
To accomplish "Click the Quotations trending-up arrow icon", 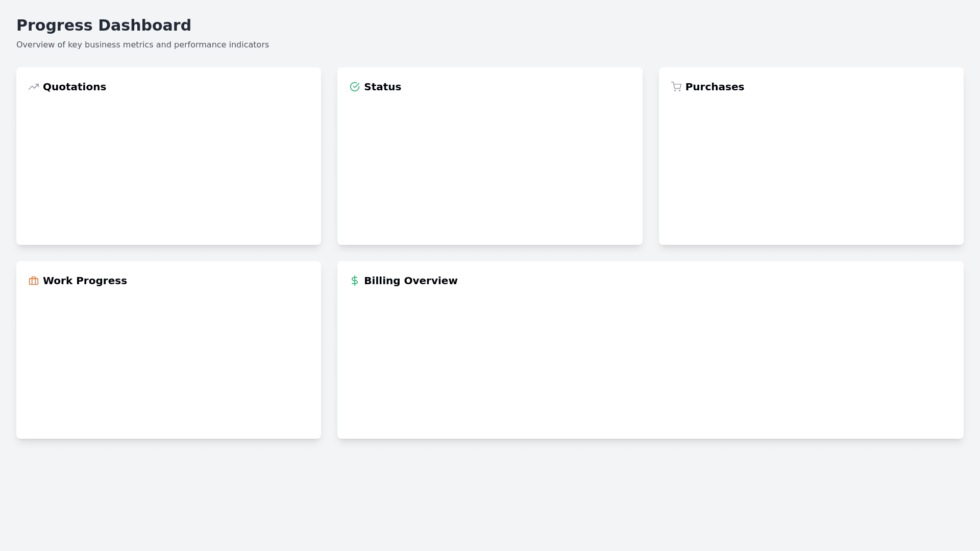I will (34, 87).
